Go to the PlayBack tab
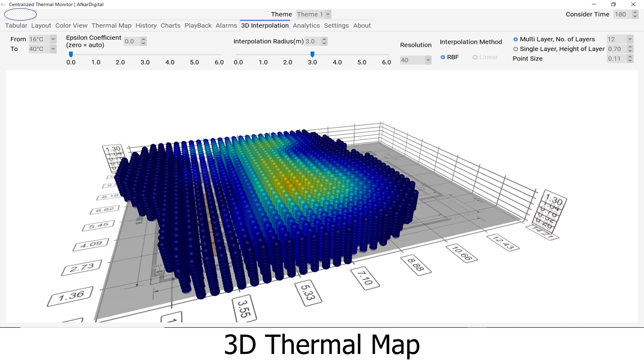The height and width of the screenshot is (362, 644). click(x=198, y=26)
